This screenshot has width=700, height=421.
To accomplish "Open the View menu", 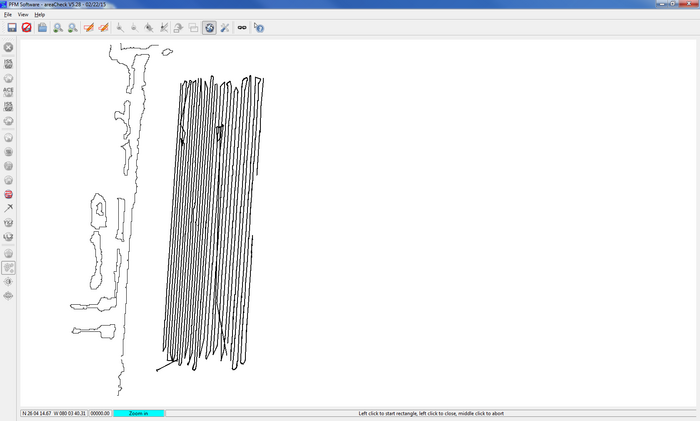I will [x=23, y=15].
